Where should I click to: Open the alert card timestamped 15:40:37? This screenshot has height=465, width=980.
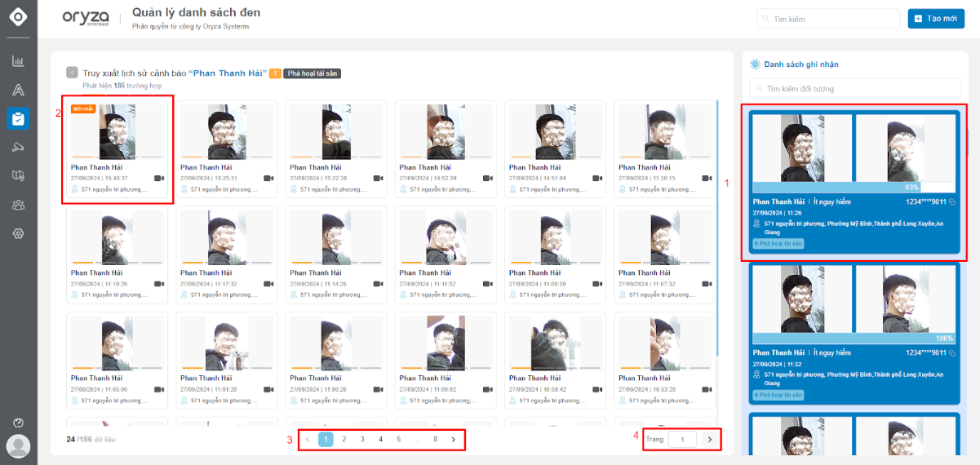coord(118,149)
